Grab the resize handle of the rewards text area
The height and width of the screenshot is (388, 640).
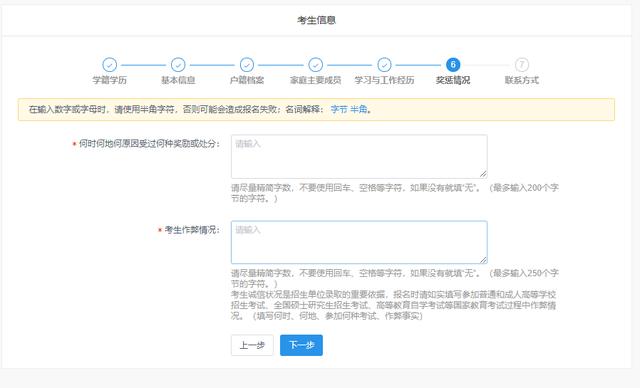(483, 174)
